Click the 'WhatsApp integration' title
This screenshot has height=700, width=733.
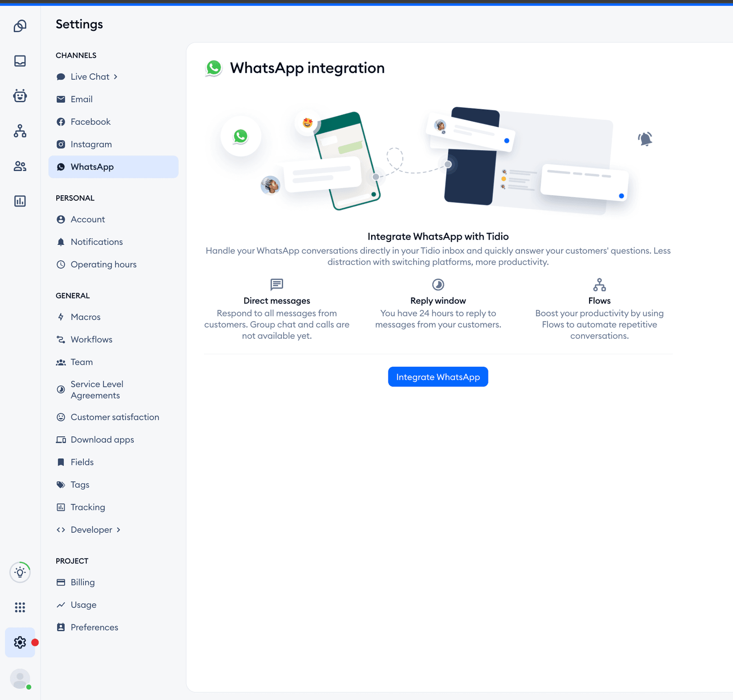pos(307,68)
